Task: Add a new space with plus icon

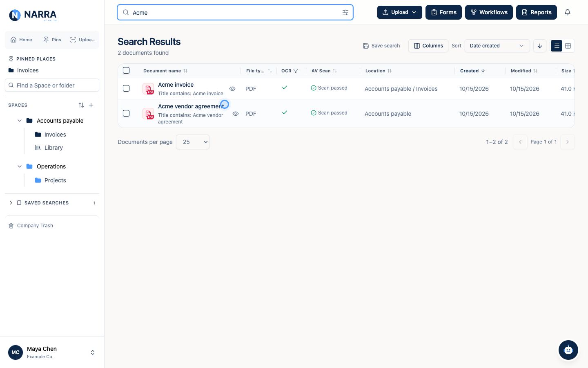Action: [x=91, y=105]
